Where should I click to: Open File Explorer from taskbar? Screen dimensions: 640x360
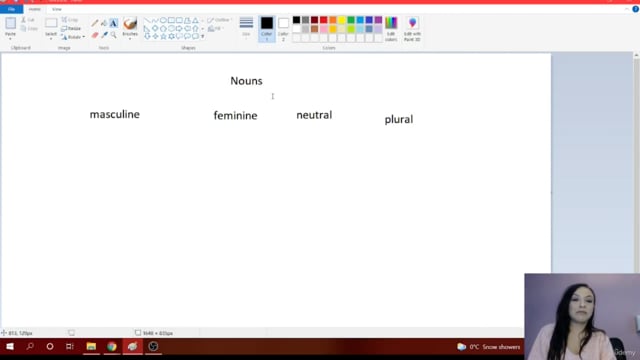(91, 347)
